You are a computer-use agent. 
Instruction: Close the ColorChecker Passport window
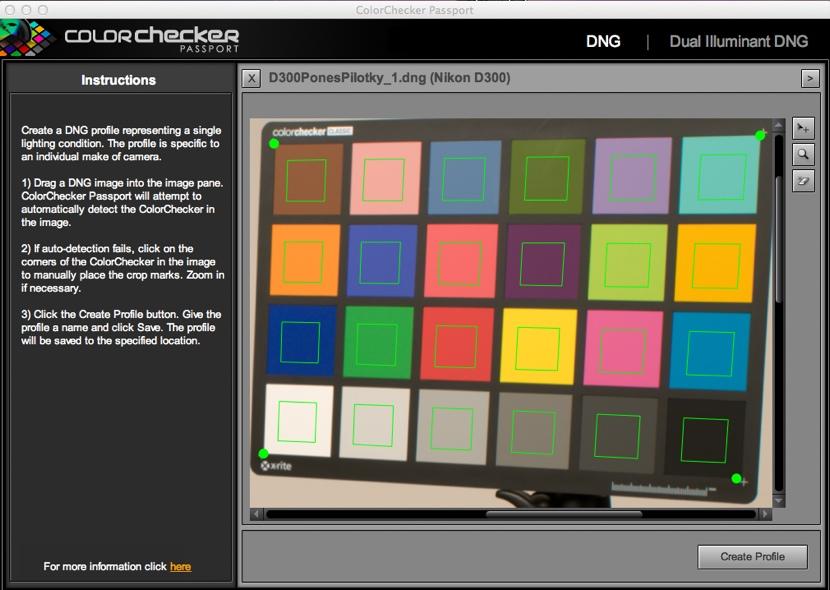[x=10, y=10]
